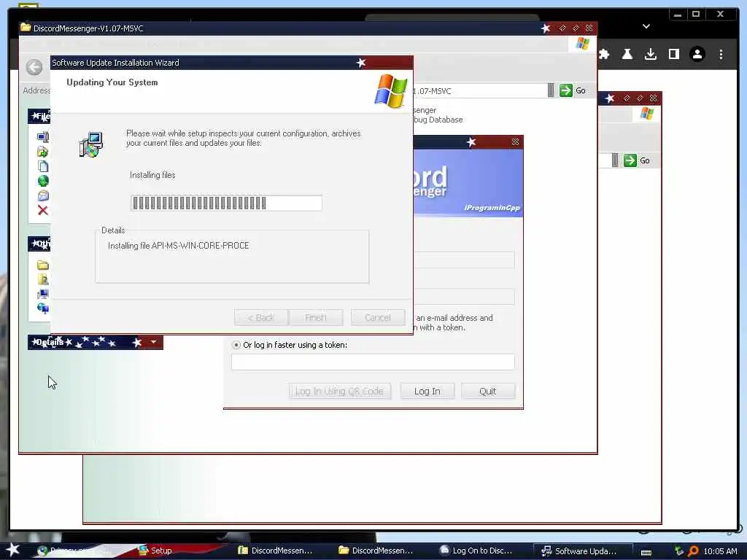Open the address bar dropdown next to Go
The image size is (747, 560).
click(551, 90)
